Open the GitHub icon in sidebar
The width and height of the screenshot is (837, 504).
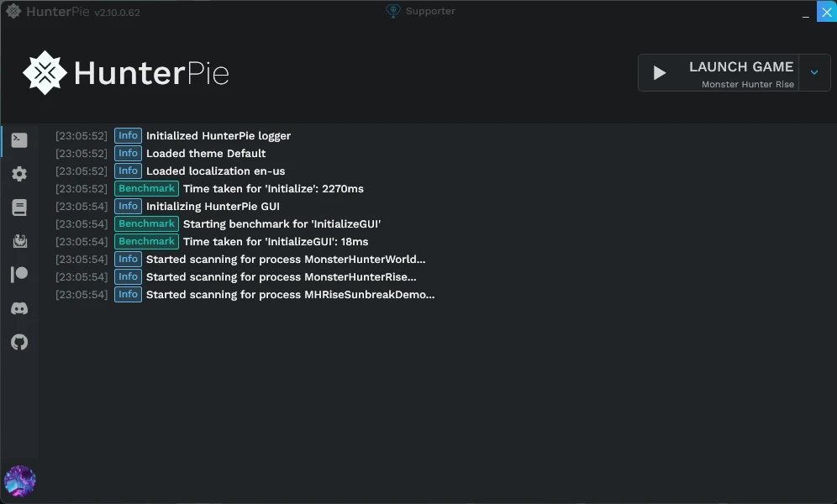19,342
